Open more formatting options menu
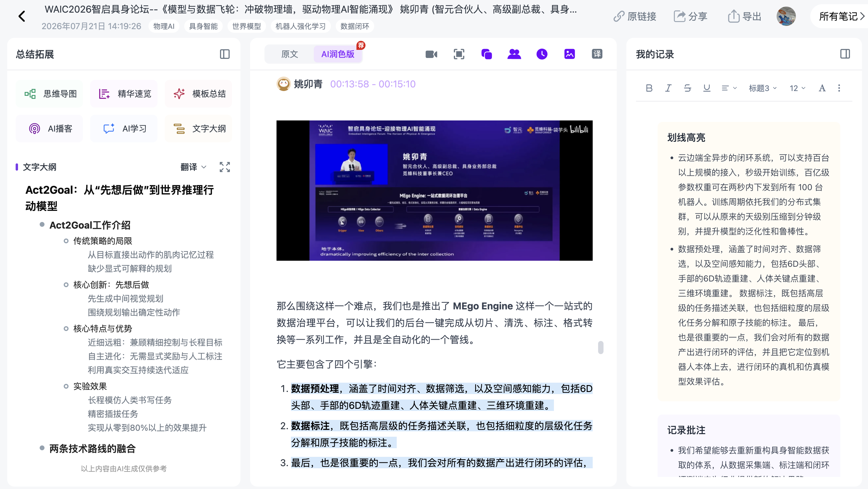868x489 pixels. pos(839,88)
